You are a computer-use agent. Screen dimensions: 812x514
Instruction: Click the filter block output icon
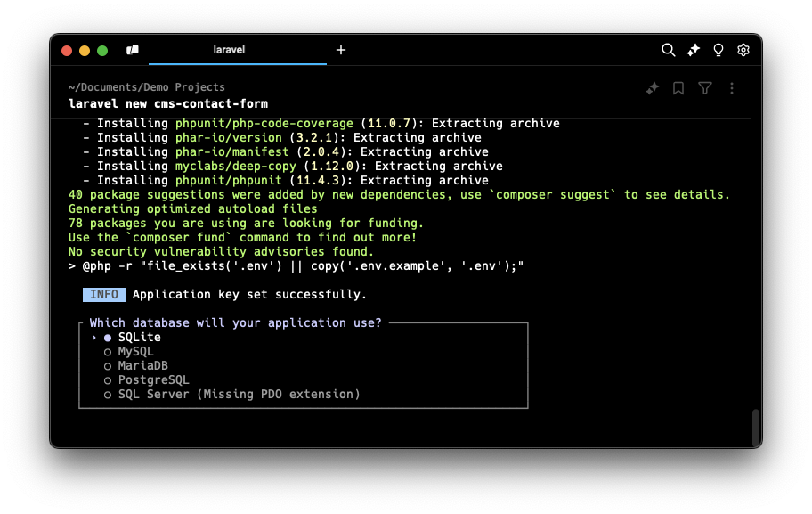pos(705,88)
